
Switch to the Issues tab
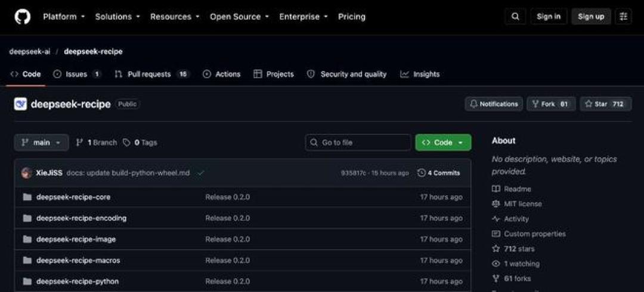77,75
